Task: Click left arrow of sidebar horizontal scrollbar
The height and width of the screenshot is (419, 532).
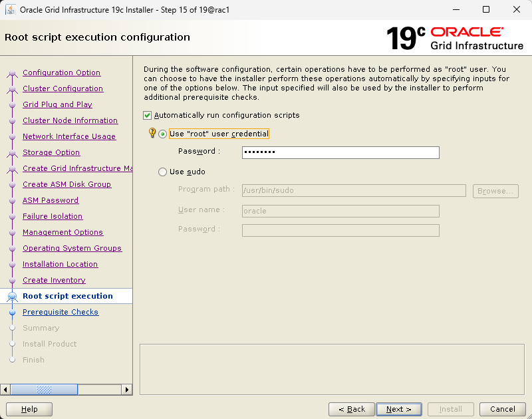Action: tap(5, 390)
